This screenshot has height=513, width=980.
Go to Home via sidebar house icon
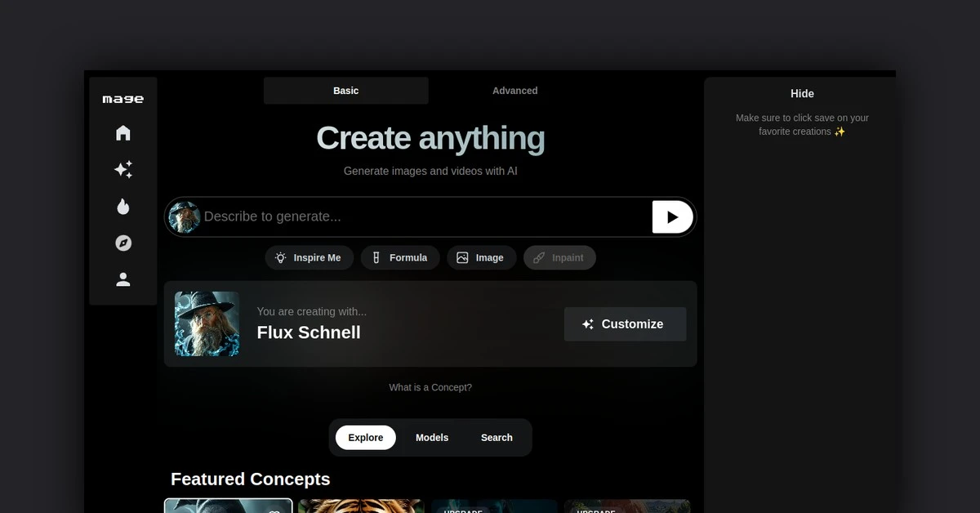point(123,133)
